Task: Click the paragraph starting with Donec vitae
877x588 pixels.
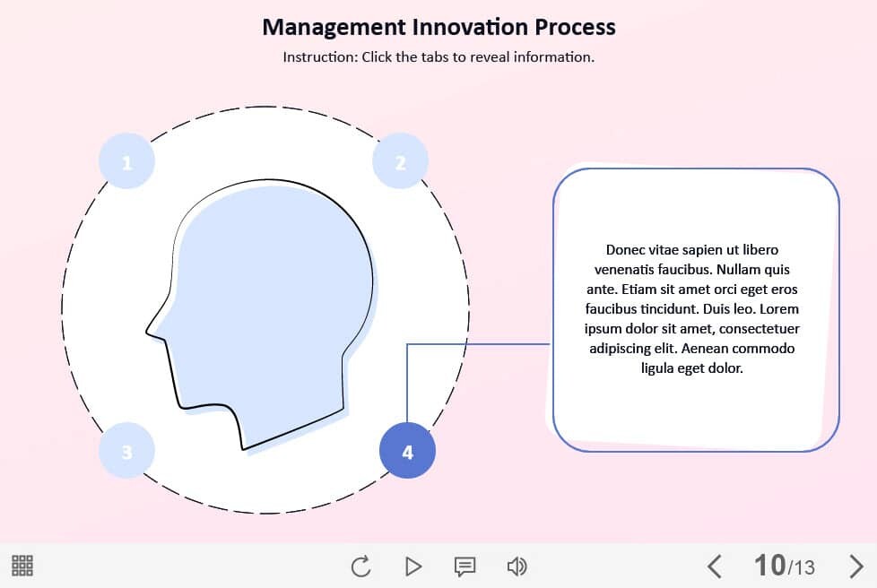Action: click(692, 309)
